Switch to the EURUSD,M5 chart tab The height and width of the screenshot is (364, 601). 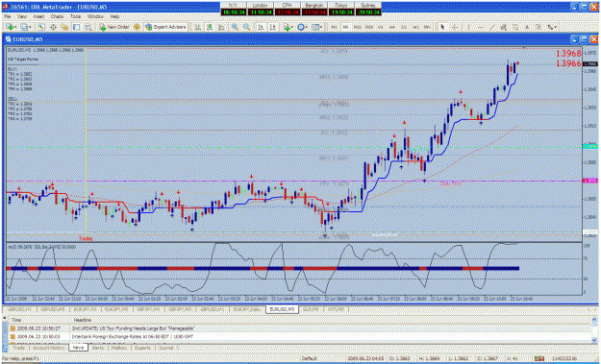click(x=282, y=309)
